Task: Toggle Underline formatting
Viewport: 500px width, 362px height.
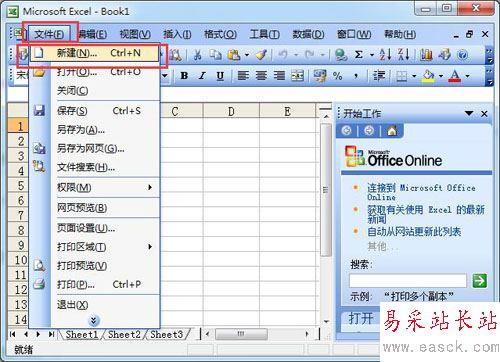Action: click(220, 76)
